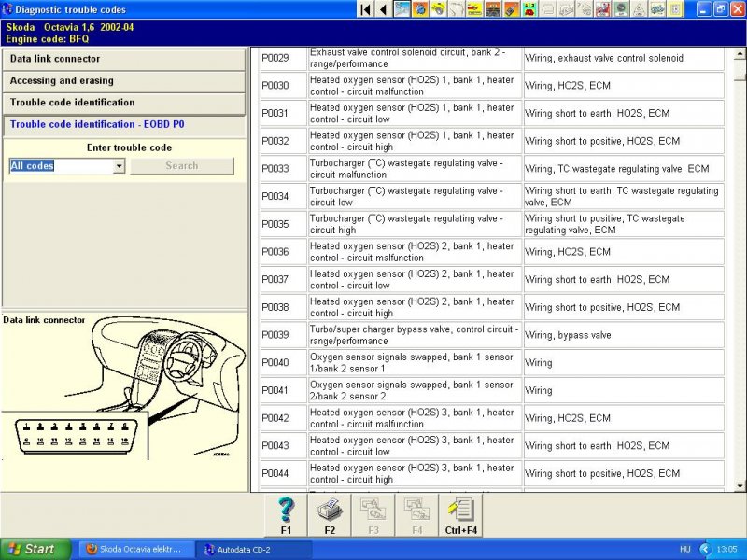Select the P0036 code cell
Viewport: 747px width, 560px height.
click(283, 252)
